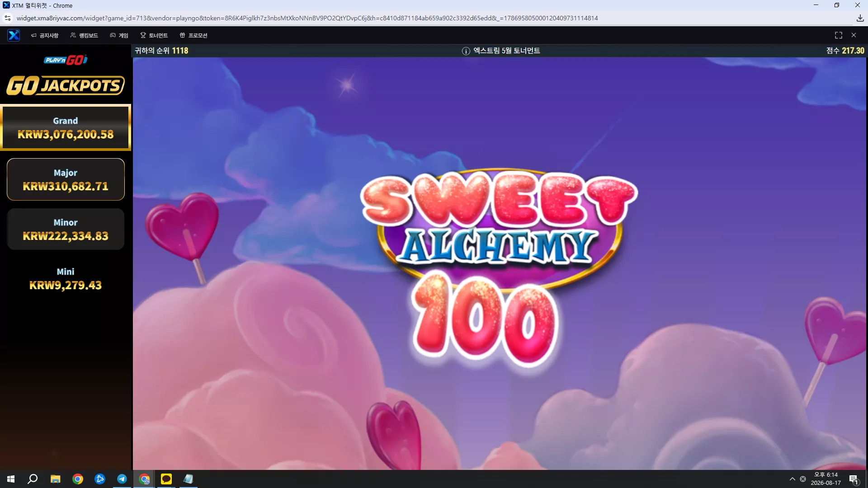Select the Major jackpot panel
This screenshot has width=868, height=488.
tap(66, 179)
